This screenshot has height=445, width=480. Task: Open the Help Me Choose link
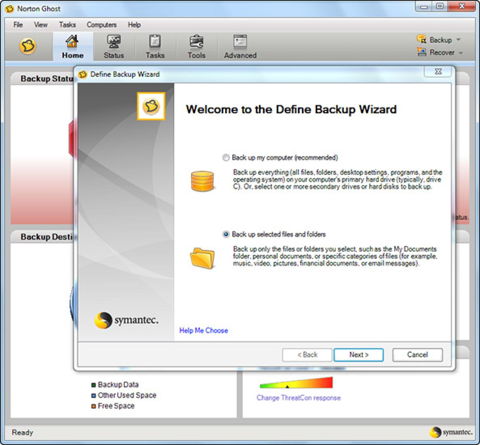(204, 330)
